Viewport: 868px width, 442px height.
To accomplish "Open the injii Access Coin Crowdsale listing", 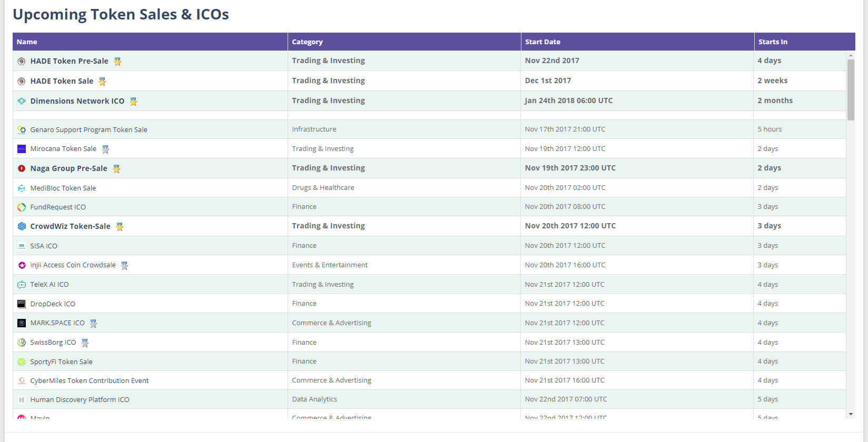I will pos(73,265).
